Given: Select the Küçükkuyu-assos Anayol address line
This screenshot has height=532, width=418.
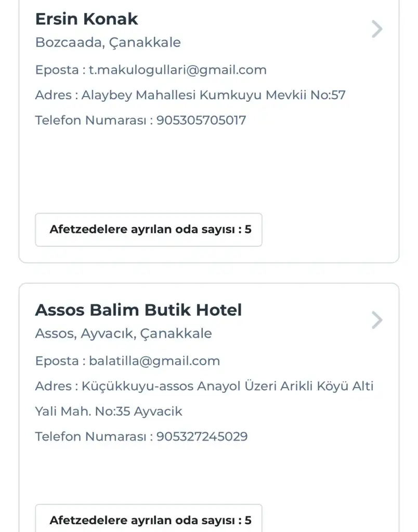Looking at the screenshot, I should [x=228, y=387].
